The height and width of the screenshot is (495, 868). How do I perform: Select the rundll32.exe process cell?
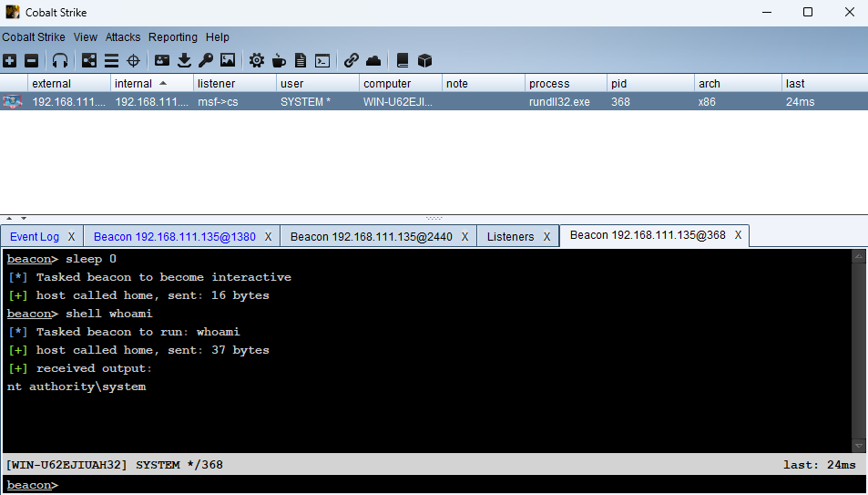click(x=566, y=101)
